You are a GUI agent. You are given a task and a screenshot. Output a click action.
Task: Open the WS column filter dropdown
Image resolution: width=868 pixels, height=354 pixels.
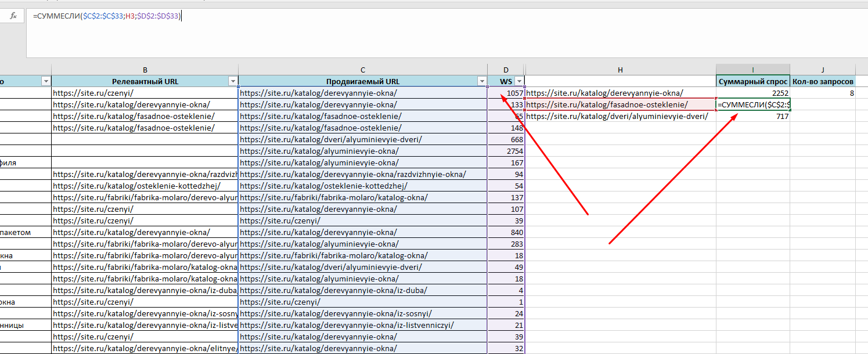(519, 81)
